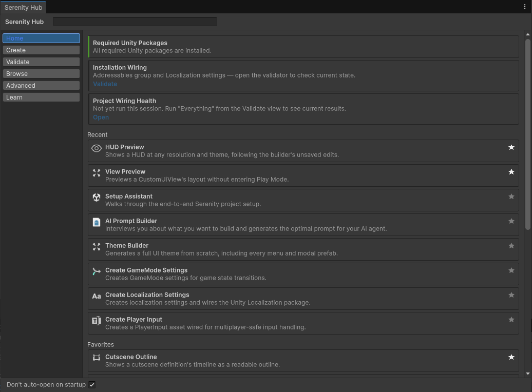Open the AI Prompt Builder title
The width and height of the screenshot is (532, 392).
131,221
